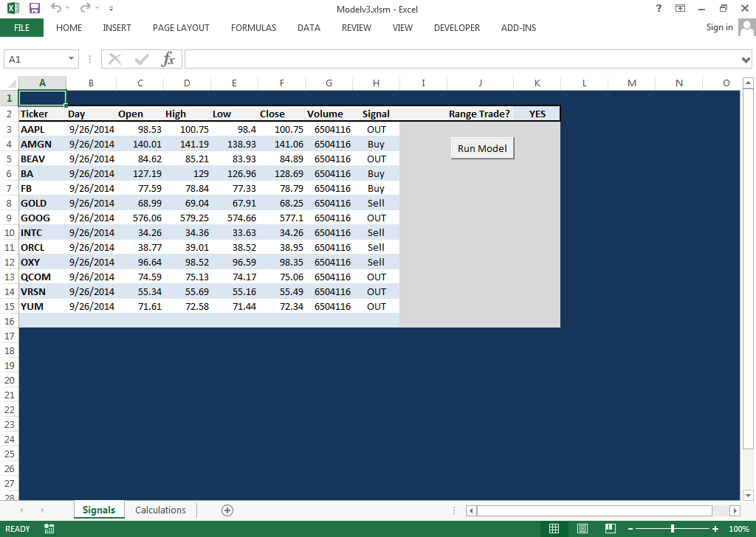The height and width of the screenshot is (537, 756).
Task: Click the Run Model button
Action: click(x=482, y=148)
